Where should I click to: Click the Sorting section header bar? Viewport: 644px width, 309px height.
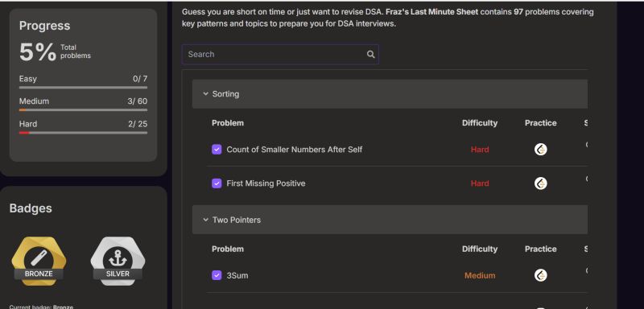[x=390, y=94]
